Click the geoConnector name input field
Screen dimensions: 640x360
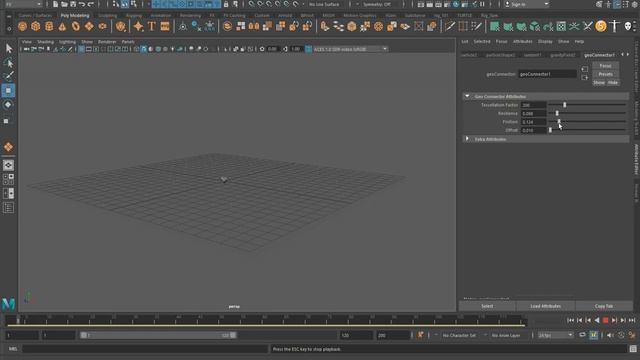(x=547, y=74)
